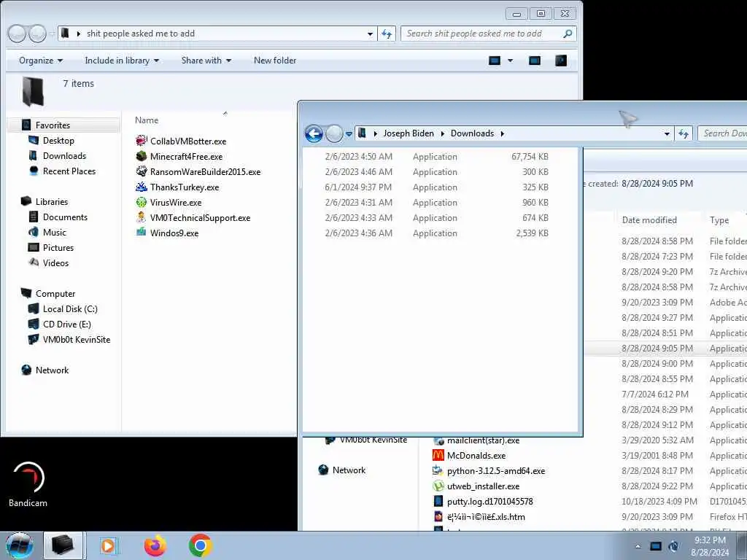Select Libraries in navigation pane
Screen dimensions: 747x560
tap(52, 201)
